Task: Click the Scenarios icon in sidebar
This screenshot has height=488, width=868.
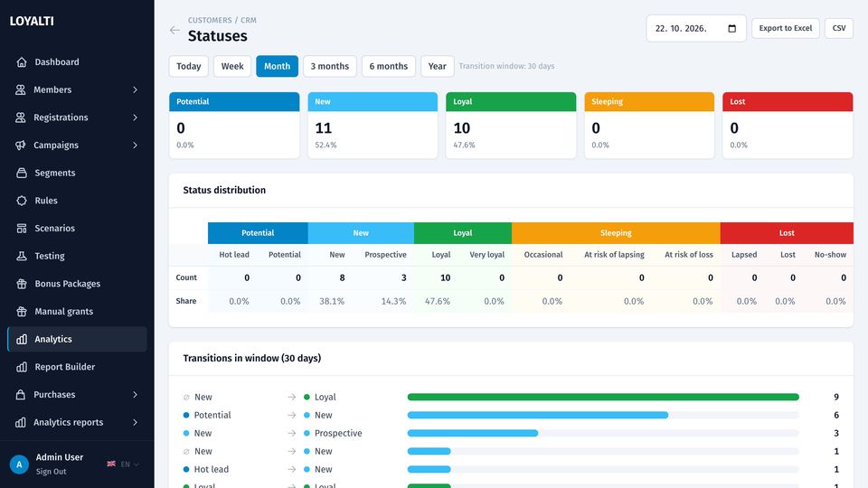Action: (x=22, y=228)
